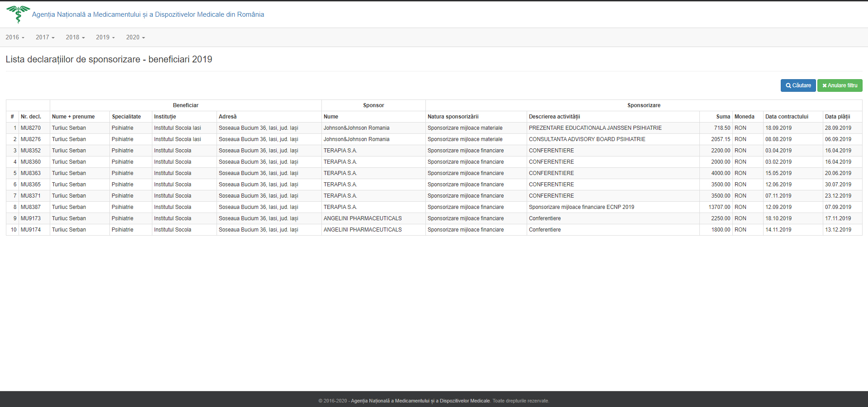Click the Beneficiar group header
Viewport: 868px width, 407px height.
point(186,105)
